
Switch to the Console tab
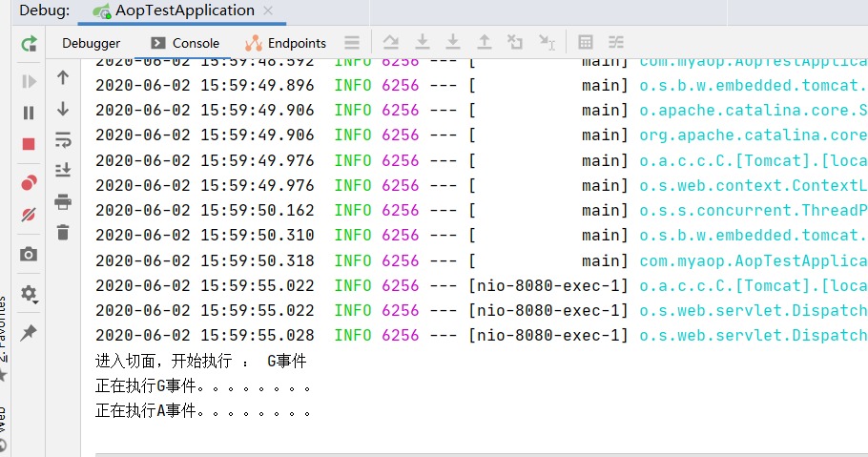click(x=185, y=43)
